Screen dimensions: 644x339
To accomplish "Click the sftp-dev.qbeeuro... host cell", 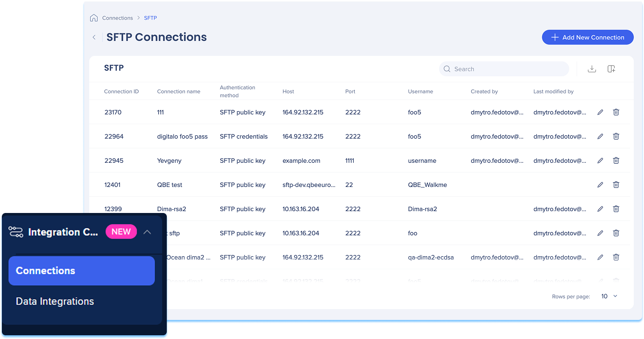I will [309, 185].
